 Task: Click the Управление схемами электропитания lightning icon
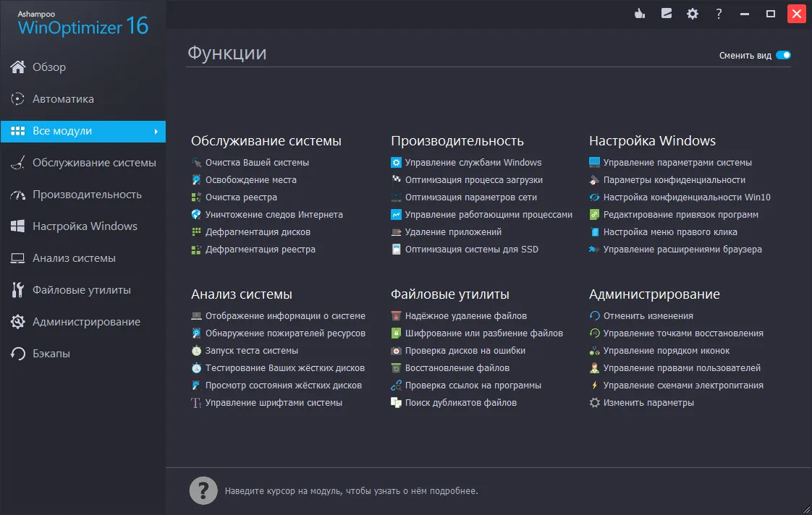tap(594, 386)
